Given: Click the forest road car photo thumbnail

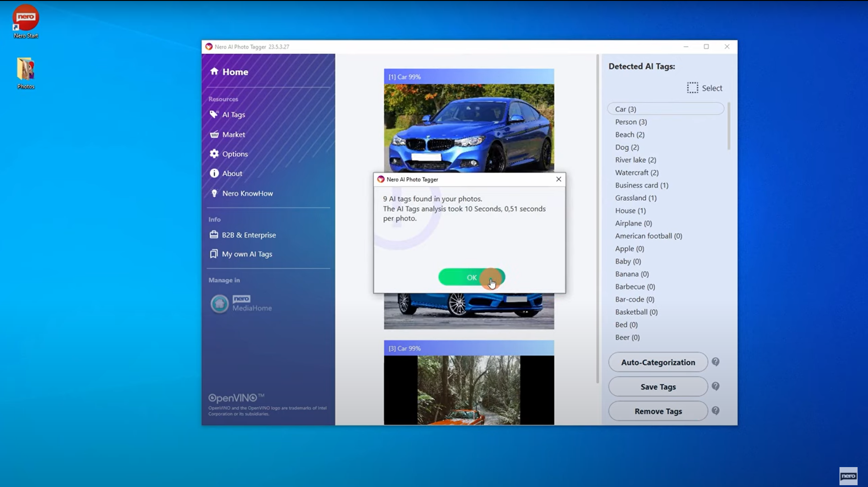Looking at the screenshot, I should tap(469, 390).
